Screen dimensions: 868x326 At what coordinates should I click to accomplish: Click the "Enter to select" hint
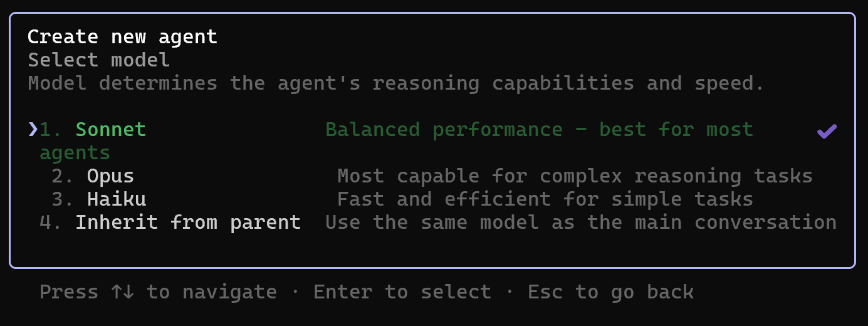pos(402,292)
